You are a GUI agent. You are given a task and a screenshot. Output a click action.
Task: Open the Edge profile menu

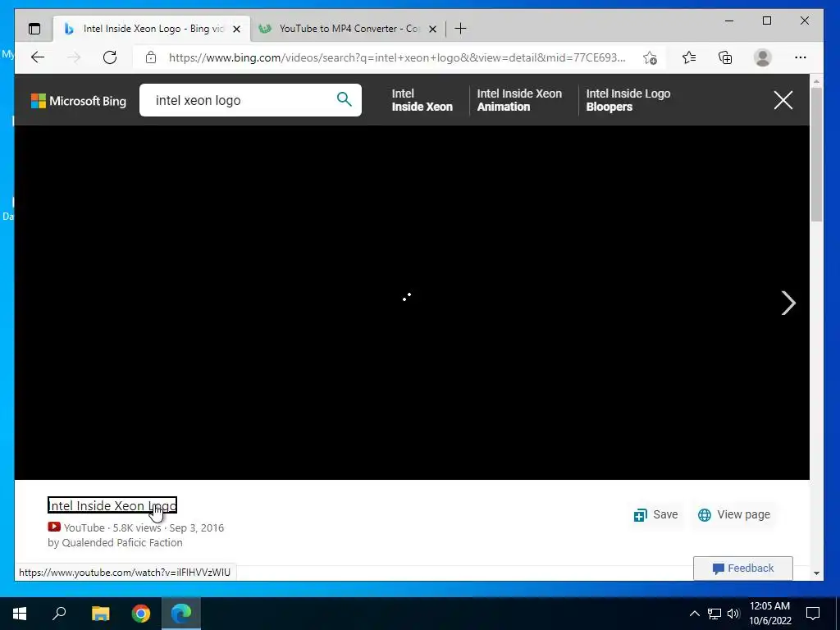pyautogui.click(x=762, y=57)
